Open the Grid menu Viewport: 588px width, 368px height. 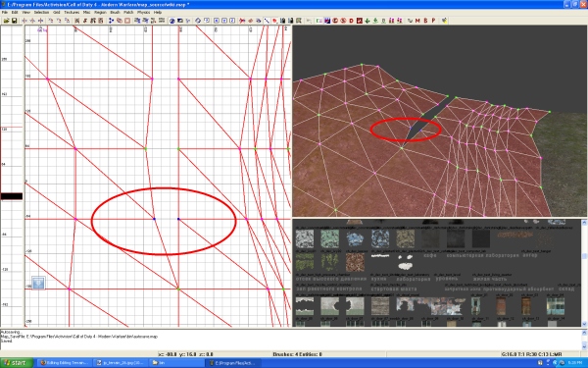56,12
